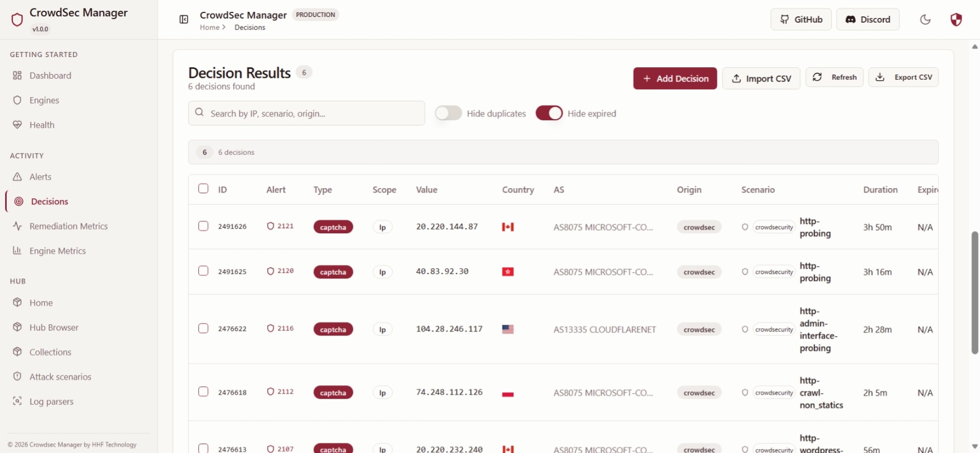Screen dimensions: 980x453
Task: Click the AS13335 CLOUDFLARENET cell
Action: tap(604, 329)
